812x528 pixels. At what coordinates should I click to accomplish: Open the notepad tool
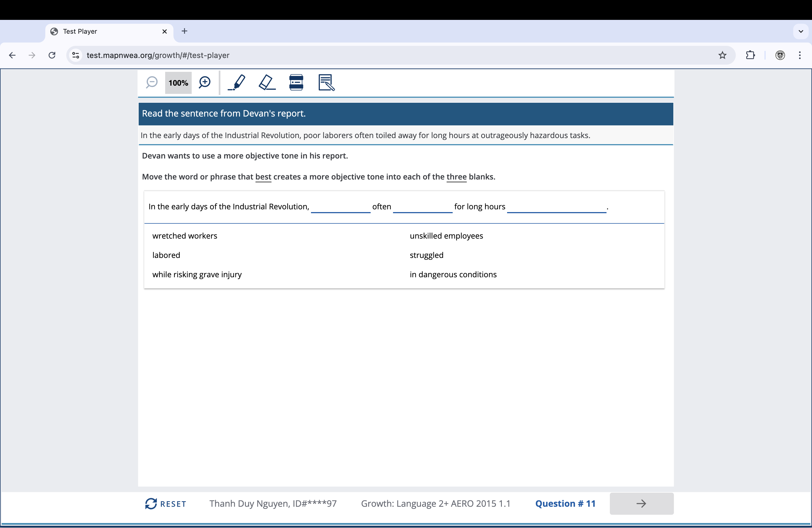[x=326, y=83]
